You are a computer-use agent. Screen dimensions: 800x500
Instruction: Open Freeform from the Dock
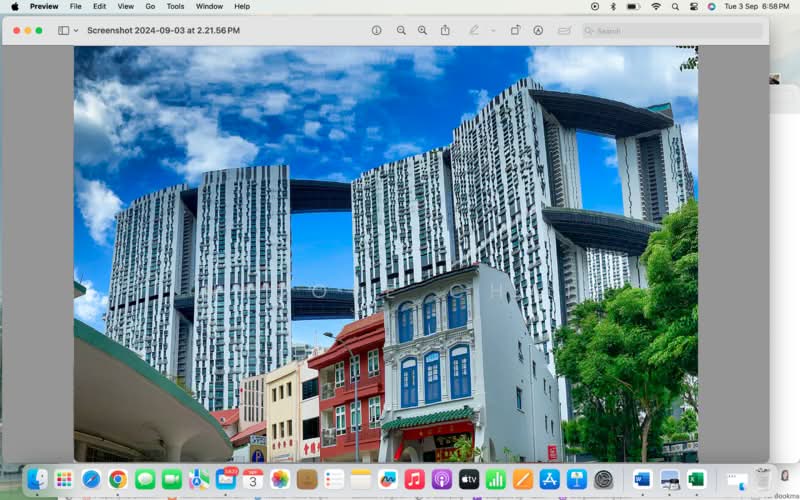388,480
